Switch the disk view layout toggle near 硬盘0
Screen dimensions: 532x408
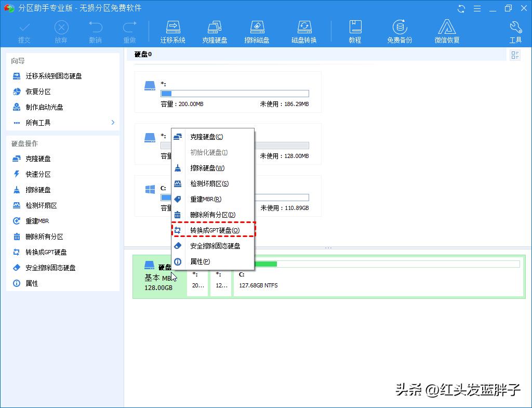click(x=514, y=55)
